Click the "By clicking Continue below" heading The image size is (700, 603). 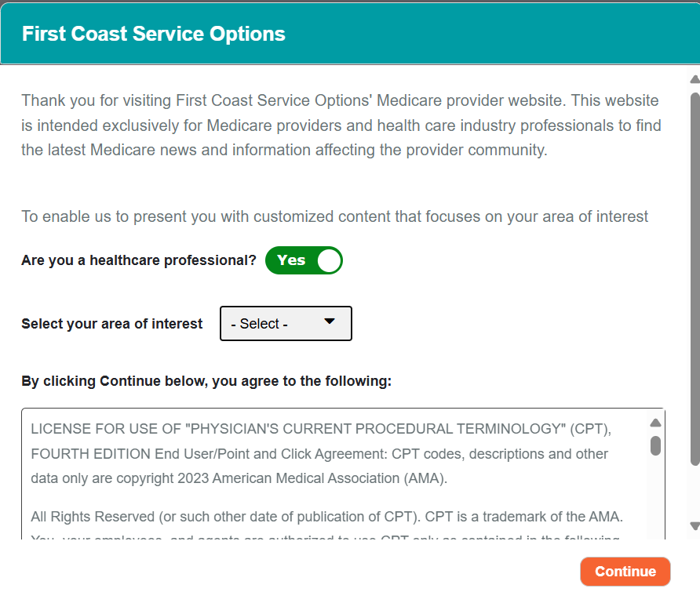point(206,381)
